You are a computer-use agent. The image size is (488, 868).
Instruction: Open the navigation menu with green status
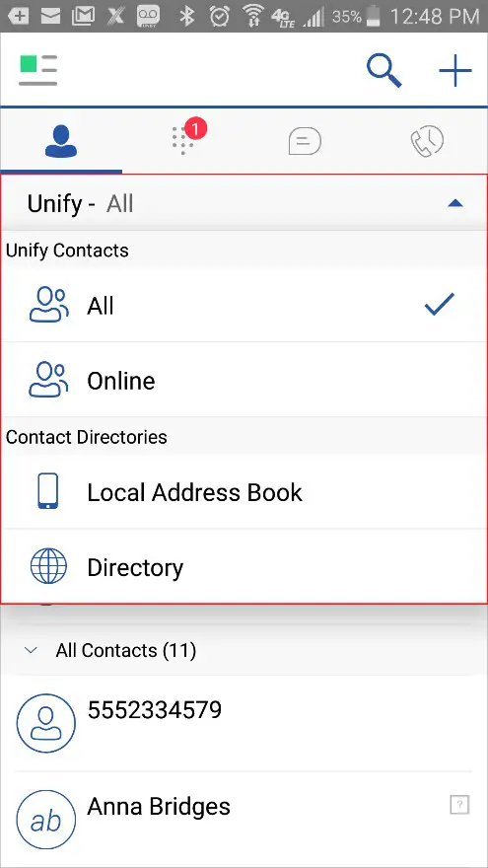pos(37,70)
